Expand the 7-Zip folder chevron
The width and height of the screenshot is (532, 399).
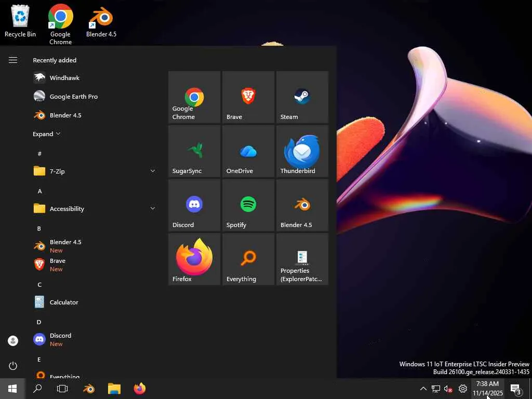coord(153,171)
